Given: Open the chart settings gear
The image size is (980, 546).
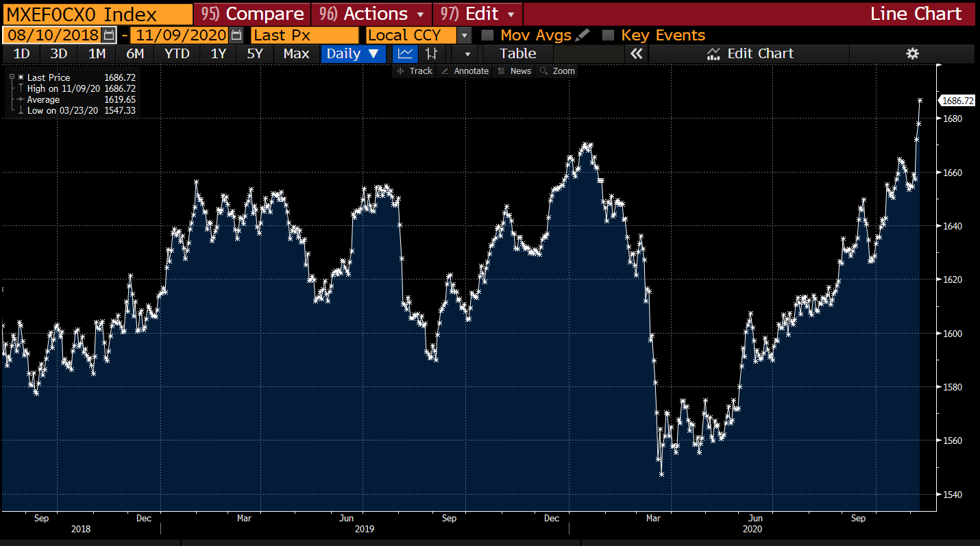Looking at the screenshot, I should coord(912,53).
